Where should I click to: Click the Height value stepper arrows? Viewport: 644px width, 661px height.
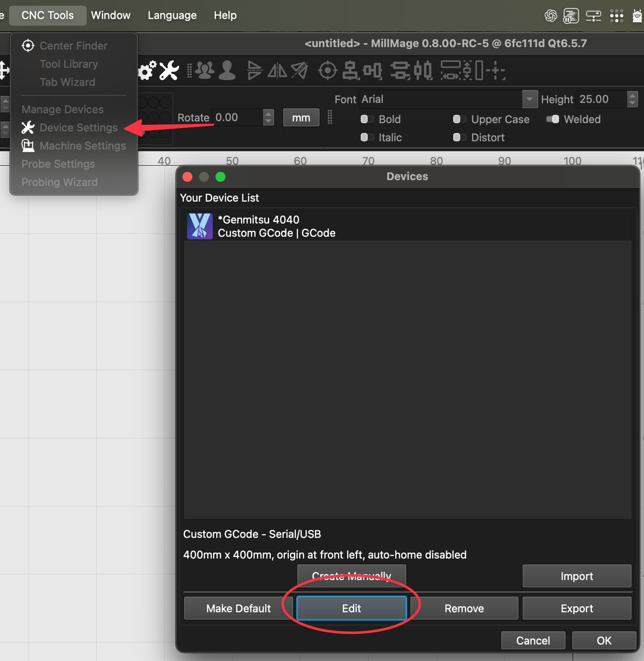[x=632, y=99]
